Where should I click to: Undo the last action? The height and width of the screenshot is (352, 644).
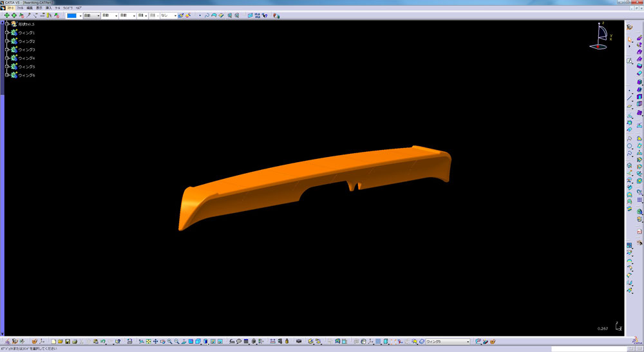click(x=102, y=341)
